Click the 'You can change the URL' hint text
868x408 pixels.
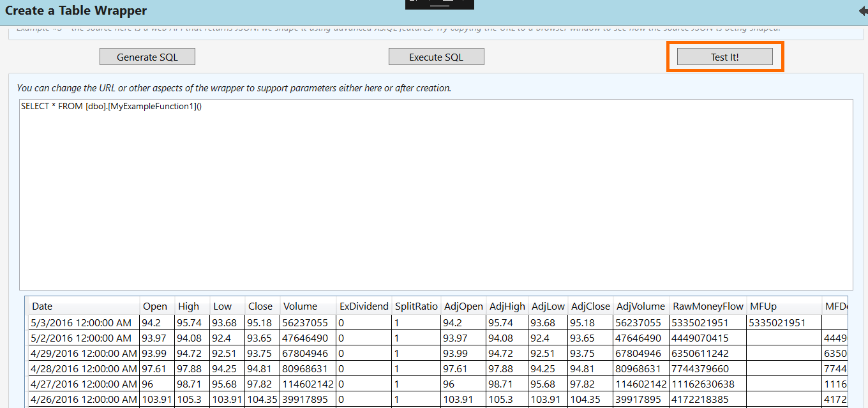pyautogui.click(x=234, y=88)
